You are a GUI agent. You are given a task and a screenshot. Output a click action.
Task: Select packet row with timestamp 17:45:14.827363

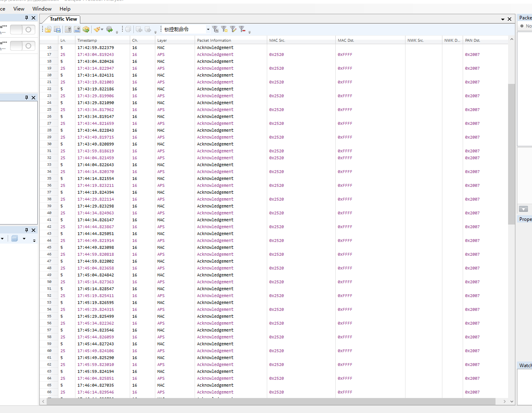tap(274, 282)
